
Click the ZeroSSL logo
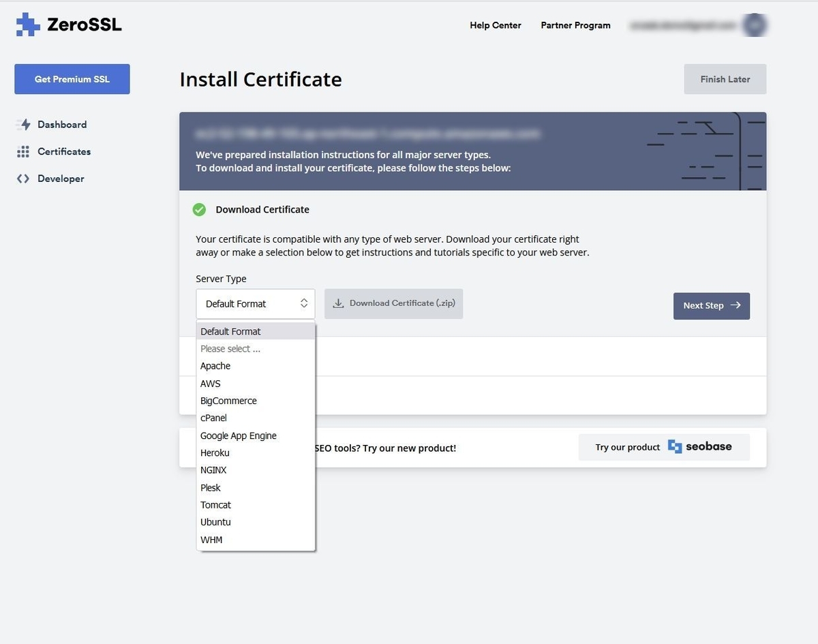(69, 25)
